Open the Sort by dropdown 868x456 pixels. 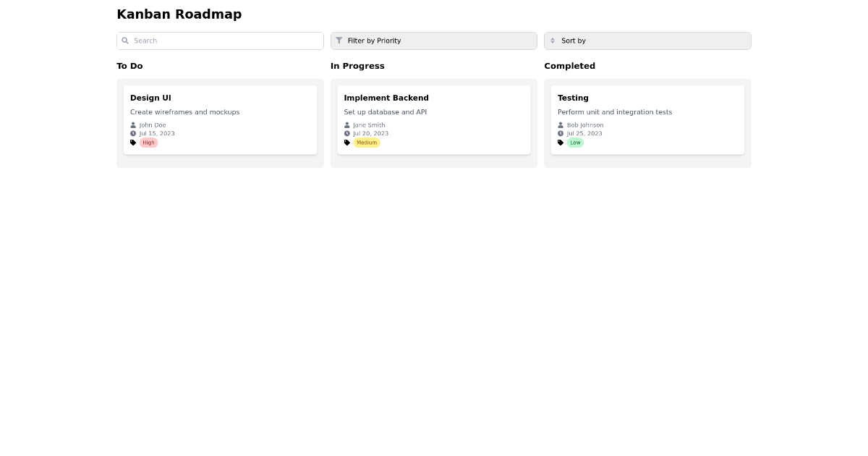tap(647, 41)
